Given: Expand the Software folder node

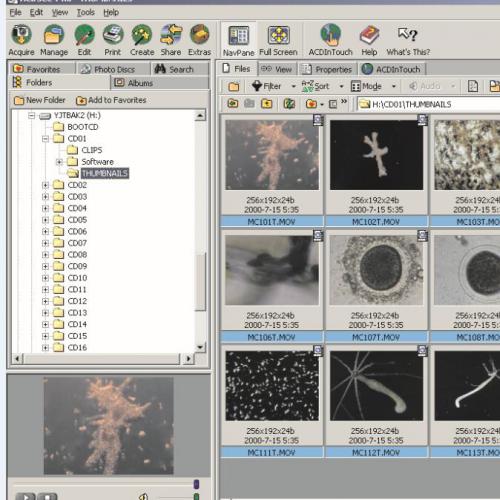Looking at the screenshot, I should click(59, 162).
